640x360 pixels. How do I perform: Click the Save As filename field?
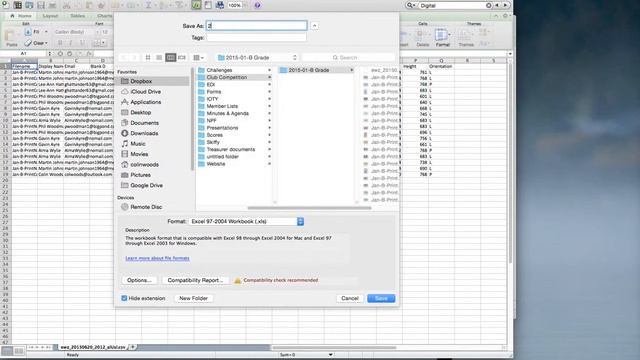[x=257, y=26]
